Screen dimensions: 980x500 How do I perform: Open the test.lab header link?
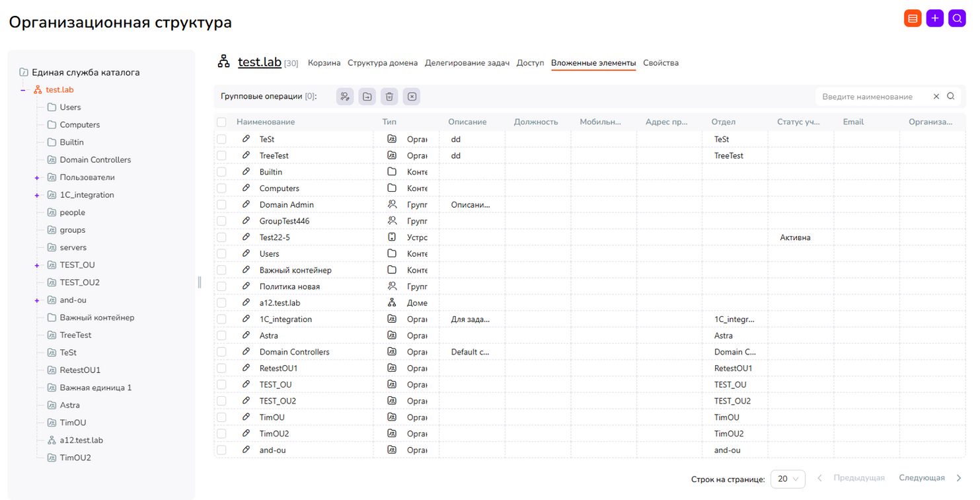pos(260,62)
